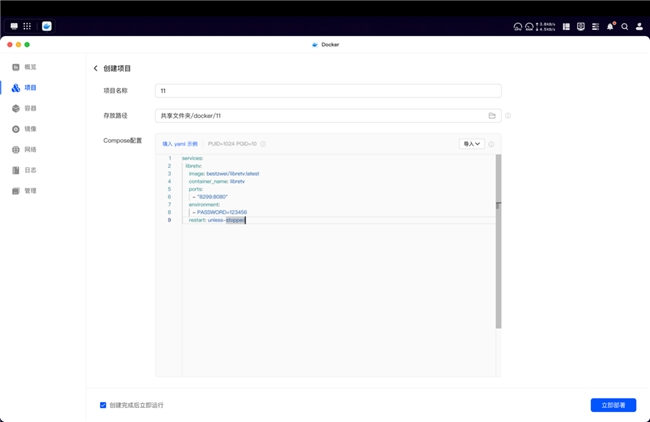650x422 pixels.
Task: Click the image: bestzwei/libretv:latest line
Action: 224,174
